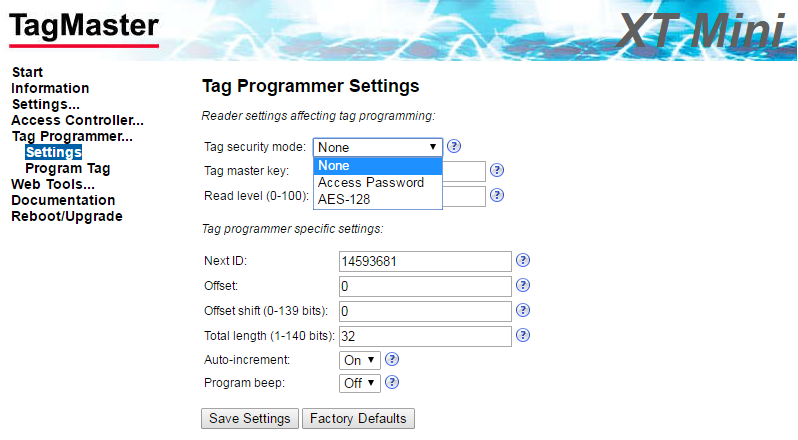Open help icon for Tag master key
The width and height of the screenshot is (798, 440).
[497, 170]
